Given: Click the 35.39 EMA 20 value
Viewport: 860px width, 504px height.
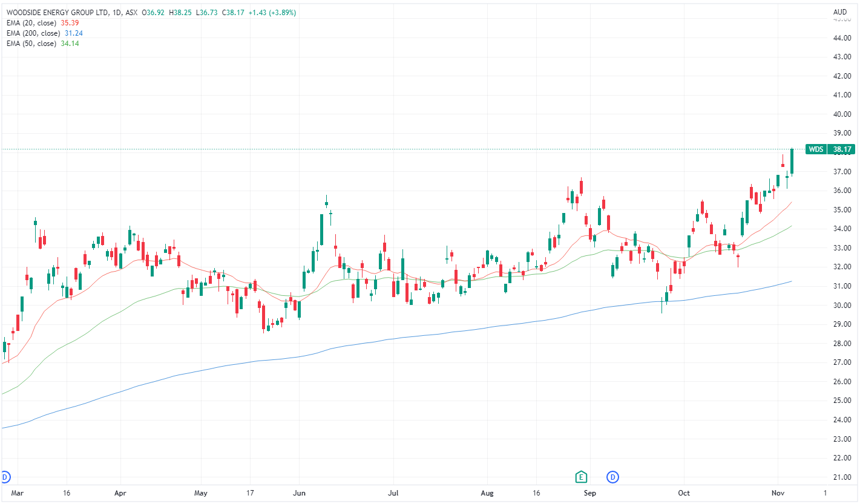Looking at the screenshot, I should click(70, 22).
